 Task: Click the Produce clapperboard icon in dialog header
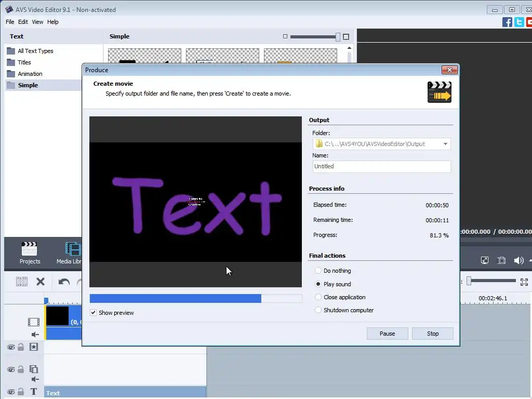click(x=439, y=92)
